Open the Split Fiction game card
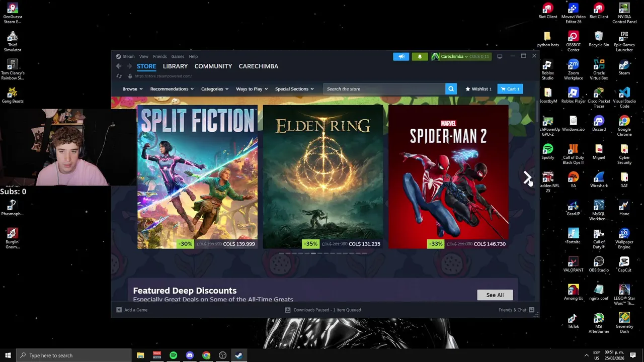 [197, 177]
